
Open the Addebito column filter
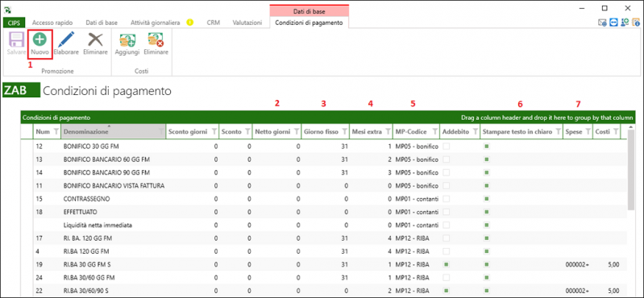(x=476, y=132)
